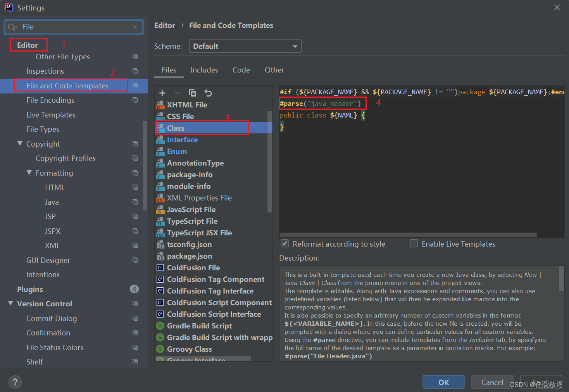The height and width of the screenshot is (392, 569).
Task: Click the template editor horizontal scrollbar
Action: pos(409,235)
